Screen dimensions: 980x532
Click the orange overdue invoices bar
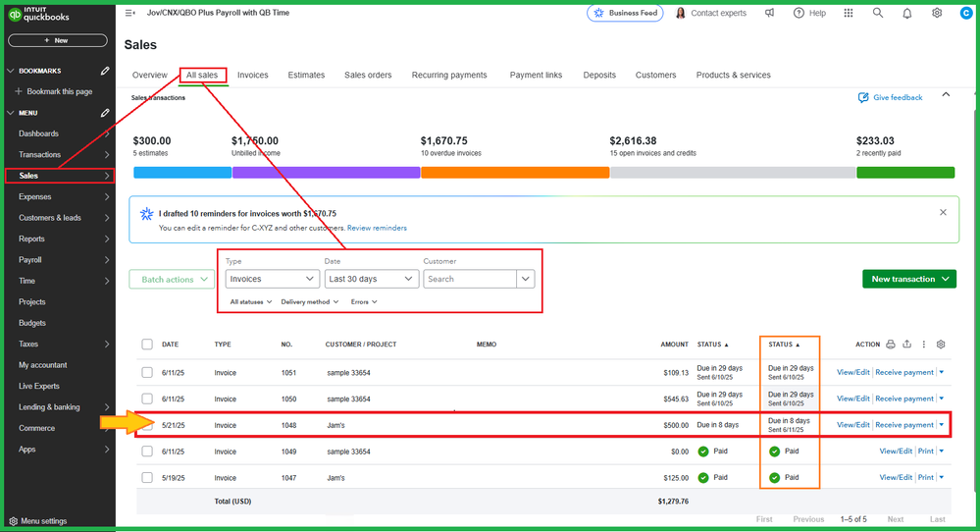pos(515,173)
